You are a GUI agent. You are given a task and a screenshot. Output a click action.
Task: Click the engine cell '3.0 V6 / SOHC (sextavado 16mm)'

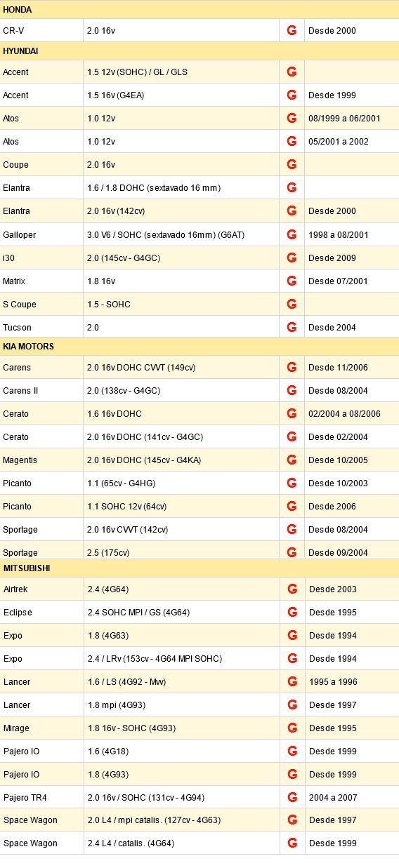[181, 234]
